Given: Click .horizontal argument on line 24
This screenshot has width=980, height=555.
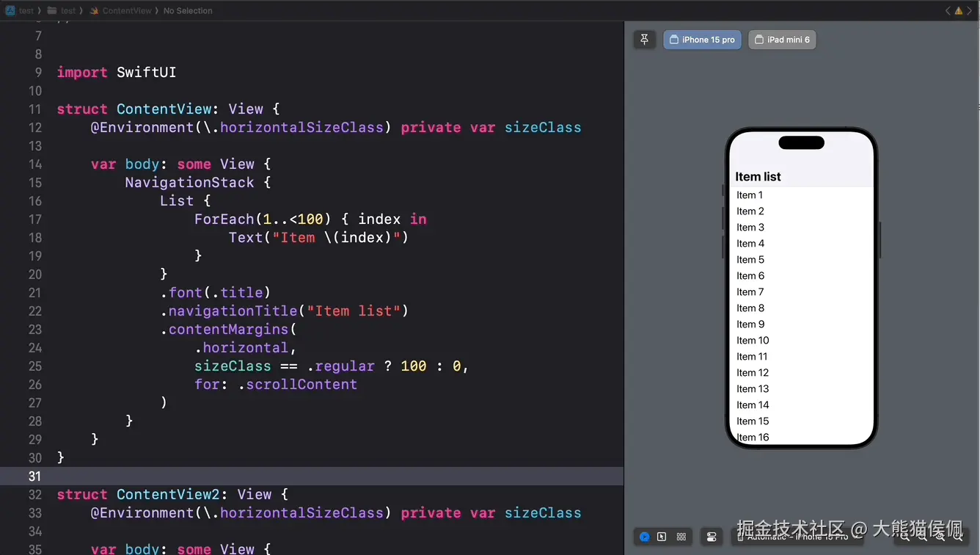Looking at the screenshot, I should tap(241, 348).
